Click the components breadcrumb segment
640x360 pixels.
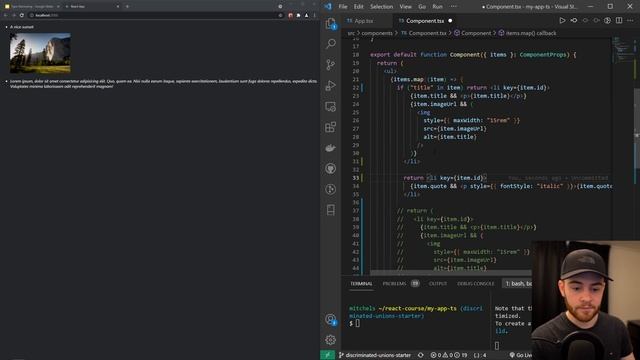click(x=377, y=33)
